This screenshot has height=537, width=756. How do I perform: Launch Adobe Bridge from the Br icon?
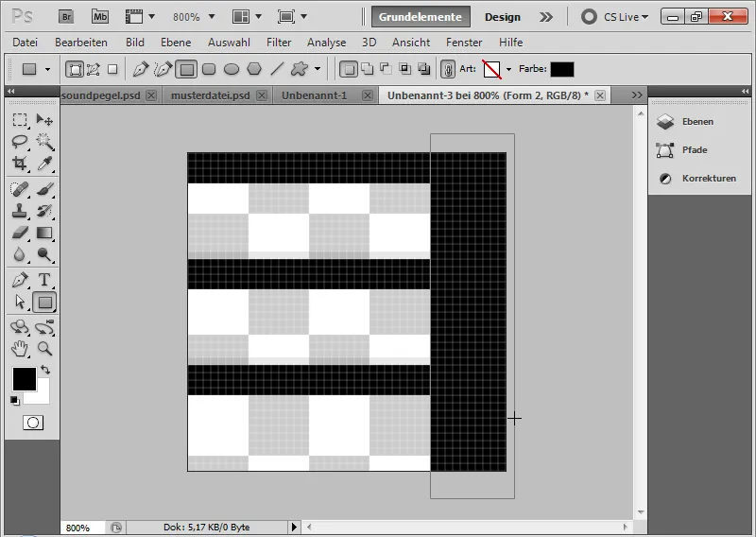[66, 17]
